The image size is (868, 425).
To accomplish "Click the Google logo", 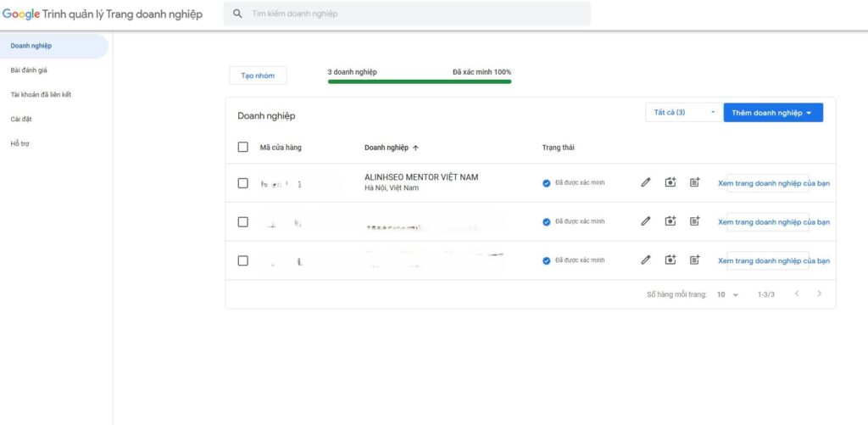I will [21, 14].
